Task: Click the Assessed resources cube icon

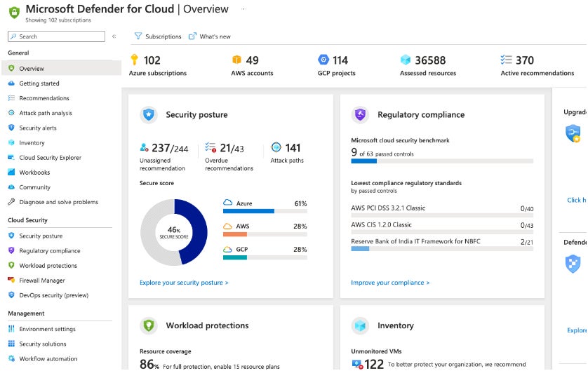Action: coord(406,60)
